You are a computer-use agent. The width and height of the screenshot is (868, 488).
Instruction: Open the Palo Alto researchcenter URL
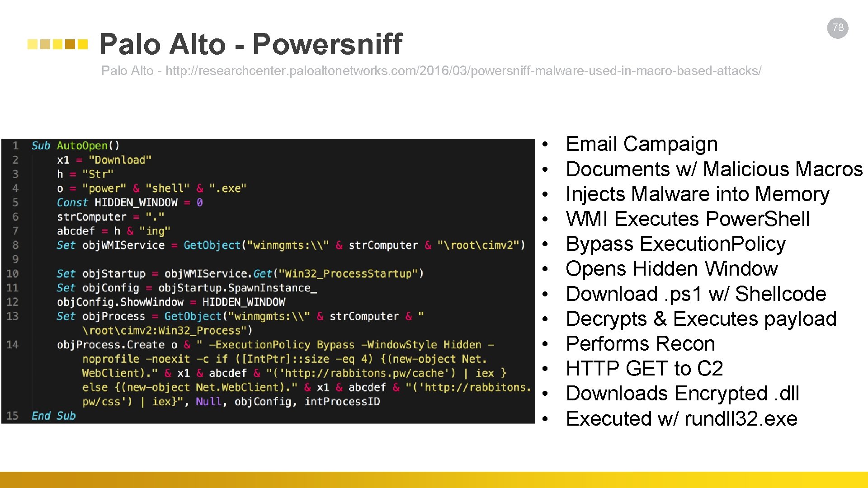pyautogui.click(x=463, y=71)
